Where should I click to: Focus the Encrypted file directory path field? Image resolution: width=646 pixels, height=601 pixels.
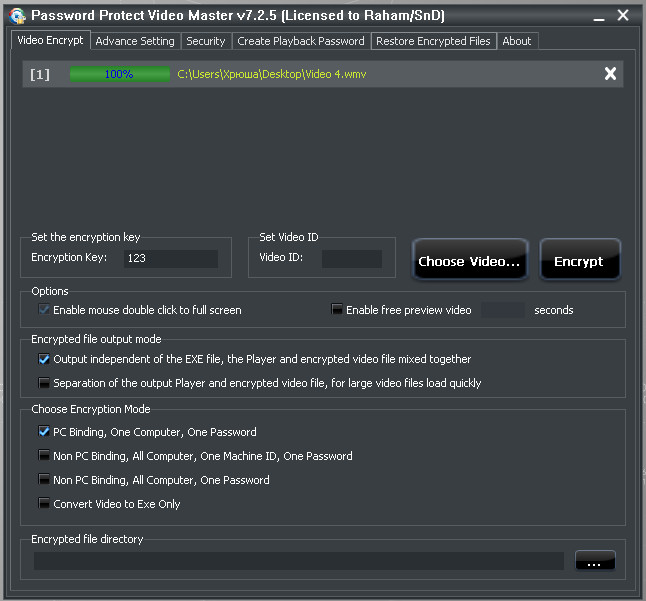click(x=299, y=561)
